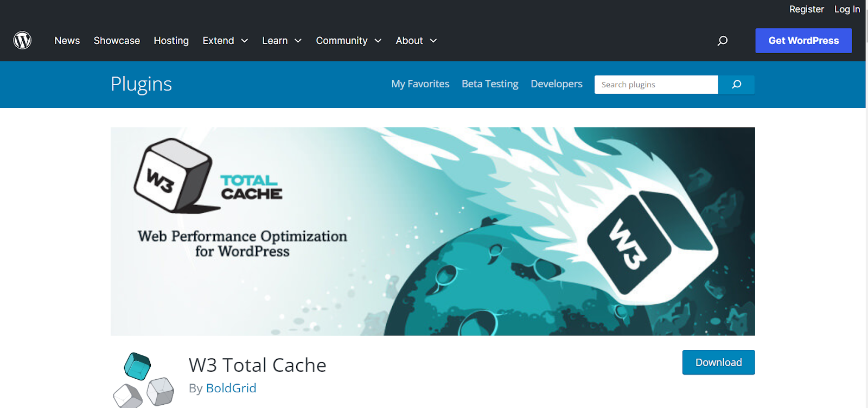Open My Favorites plugins
868x408 pixels.
[420, 84]
